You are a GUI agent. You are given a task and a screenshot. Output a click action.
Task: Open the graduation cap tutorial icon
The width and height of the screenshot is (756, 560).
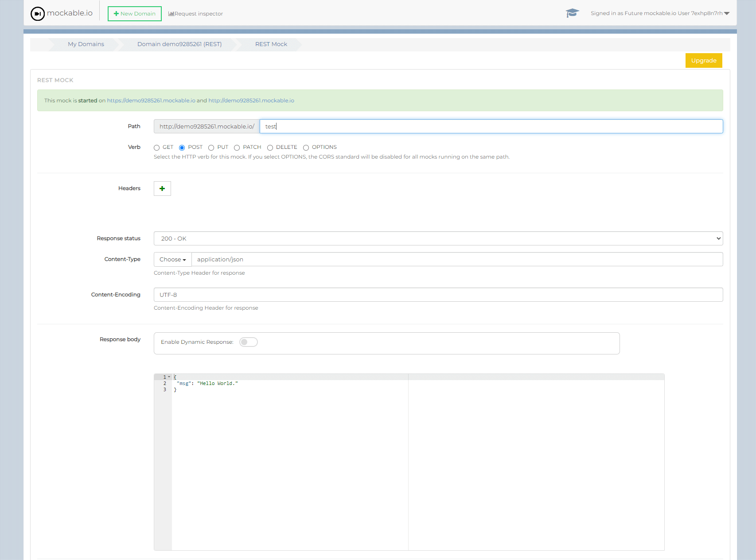click(572, 13)
